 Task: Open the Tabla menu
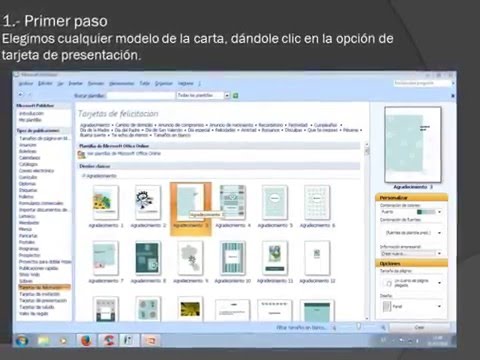[144, 83]
